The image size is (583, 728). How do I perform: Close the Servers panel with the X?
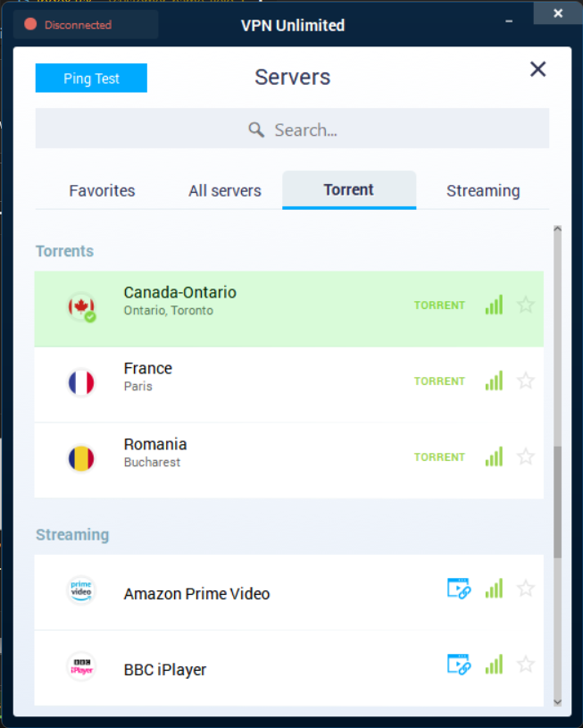point(537,69)
